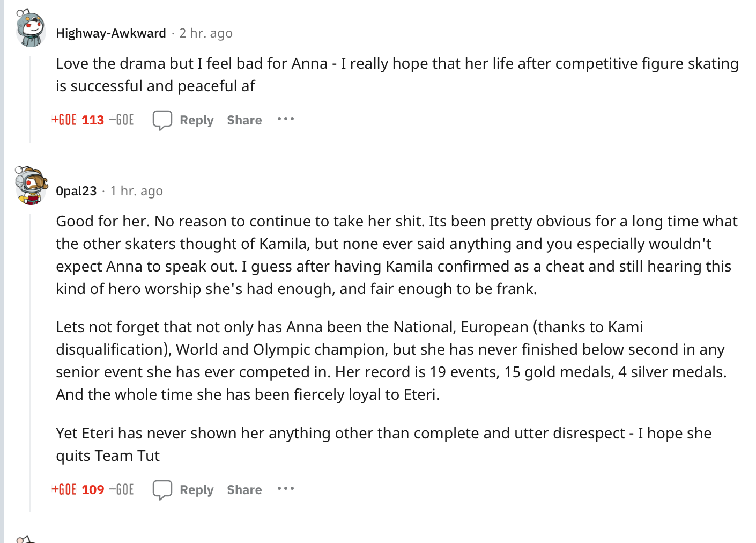Click the 113 vote score
This screenshot has height=543, width=756.
[x=93, y=120]
